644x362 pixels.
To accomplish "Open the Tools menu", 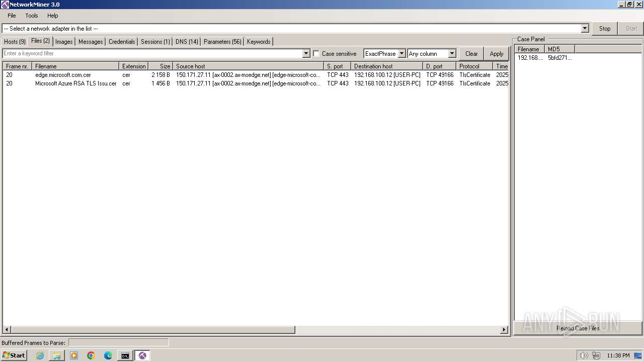I will point(32,16).
